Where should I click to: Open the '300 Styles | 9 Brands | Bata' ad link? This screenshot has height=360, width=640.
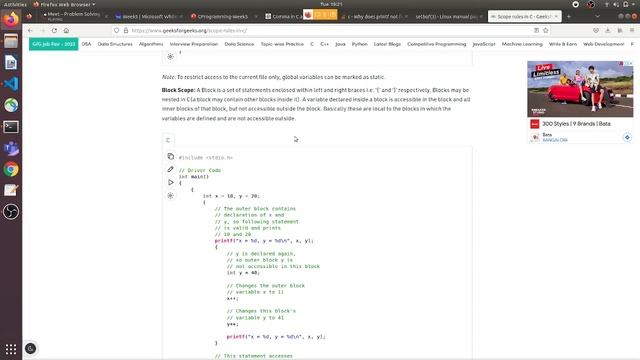coord(576,124)
